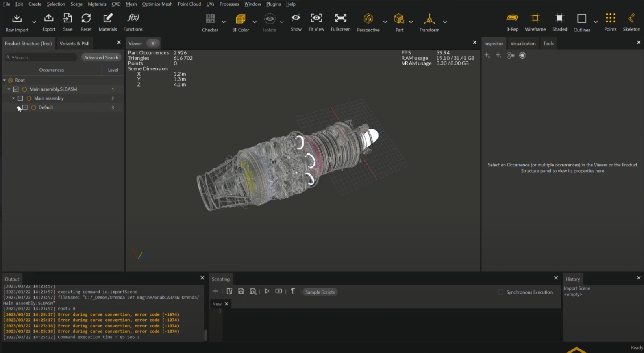Toggle Skeleton display mode

click(631, 18)
